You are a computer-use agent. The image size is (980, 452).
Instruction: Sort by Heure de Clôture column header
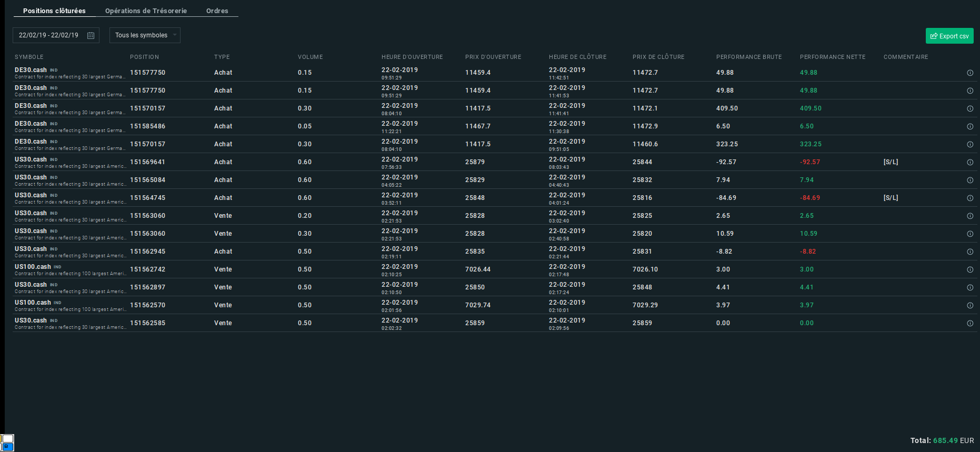point(577,57)
